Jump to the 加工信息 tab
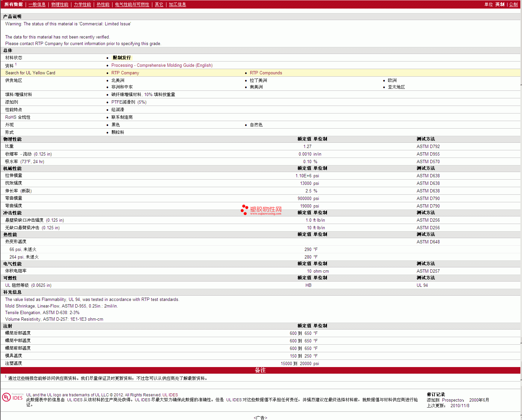Image resolution: width=522 pixels, height=420 pixels. tap(177, 5)
